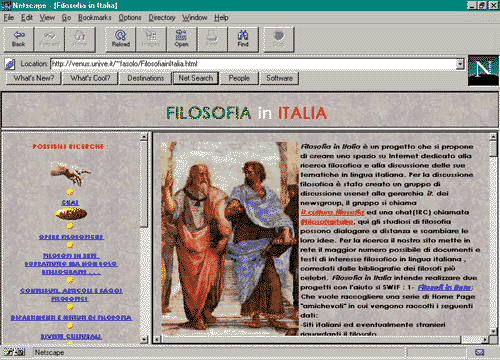
Task: Click right frame horizontal scrollbar left arrow
Action: tap(157, 339)
